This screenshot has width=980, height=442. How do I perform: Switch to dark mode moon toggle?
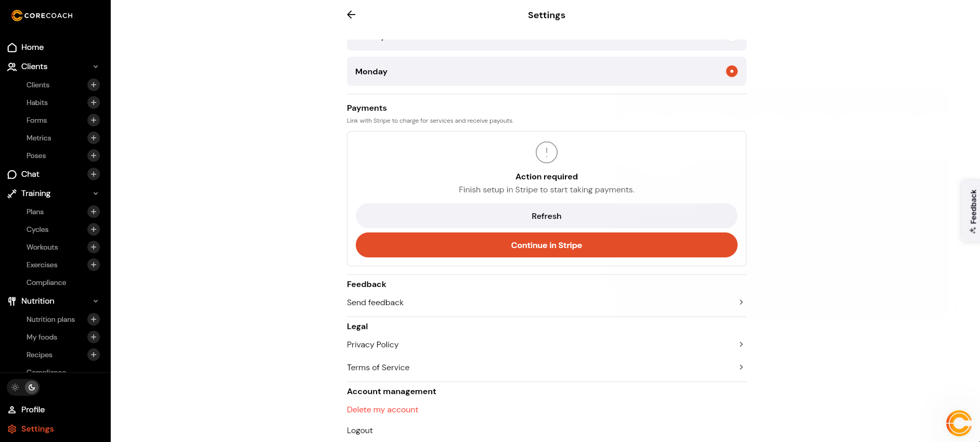[32, 387]
